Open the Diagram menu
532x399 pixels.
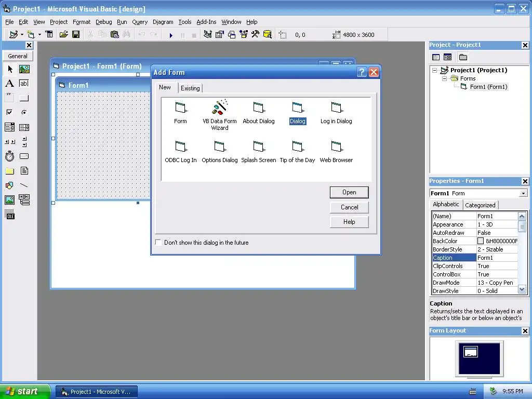[x=163, y=22]
